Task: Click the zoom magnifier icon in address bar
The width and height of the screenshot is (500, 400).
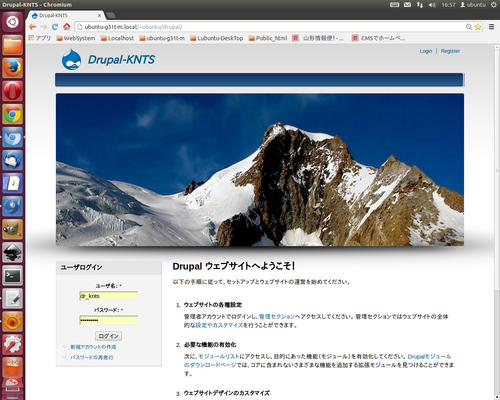Action: (469, 27)
